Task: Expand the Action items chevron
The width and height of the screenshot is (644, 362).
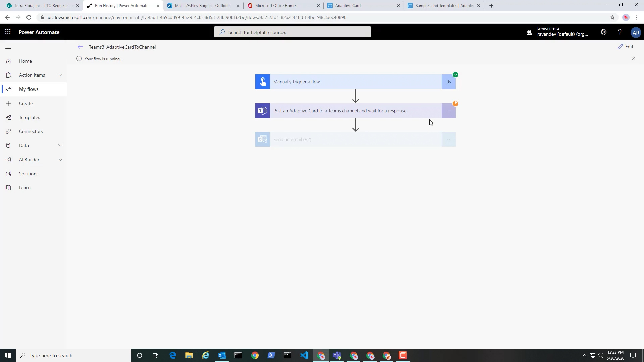Action: tap(60, 75)
